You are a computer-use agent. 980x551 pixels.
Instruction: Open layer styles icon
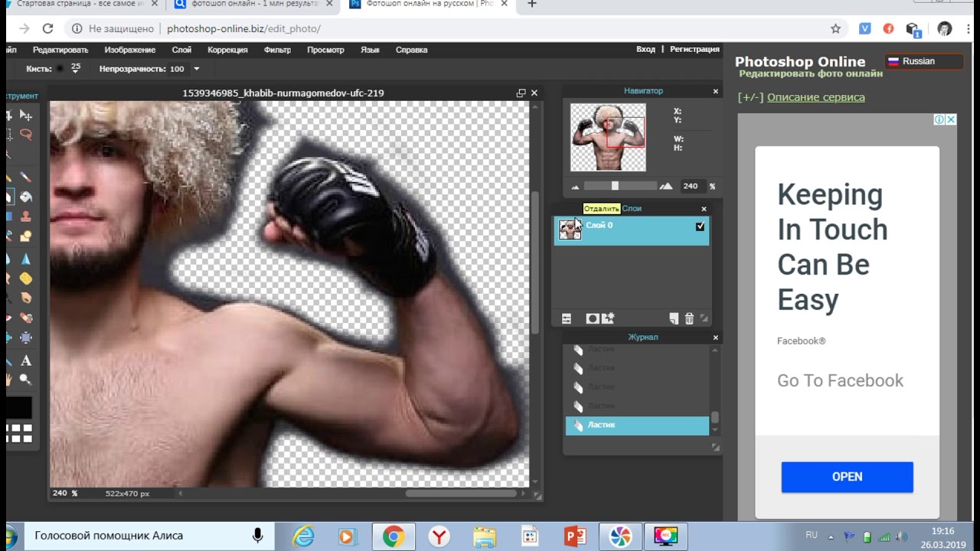[608, 318]
